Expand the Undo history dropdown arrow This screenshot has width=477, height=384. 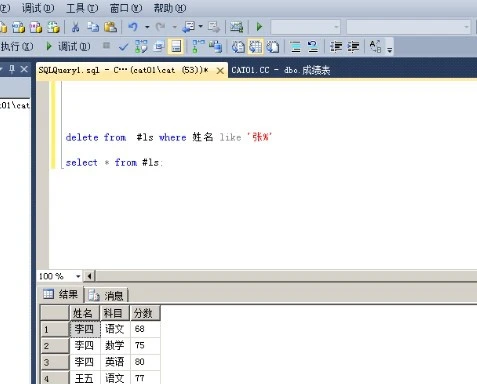coord(147,27)
